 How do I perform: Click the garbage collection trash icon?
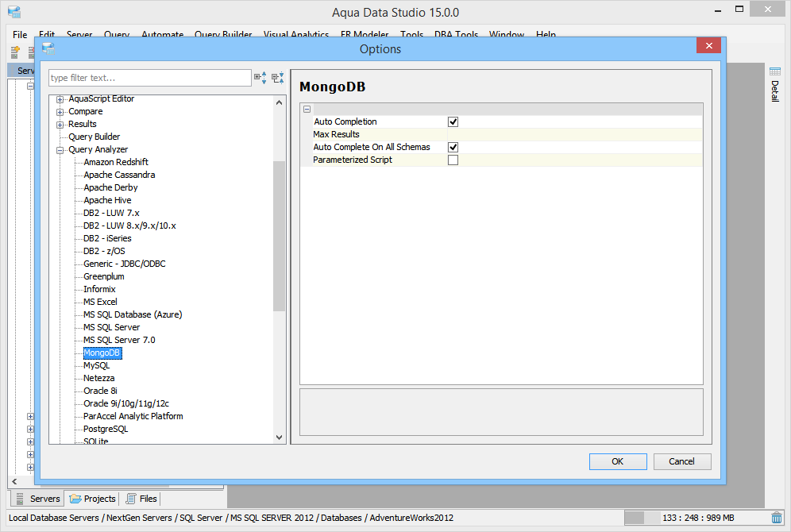point(777,518)
